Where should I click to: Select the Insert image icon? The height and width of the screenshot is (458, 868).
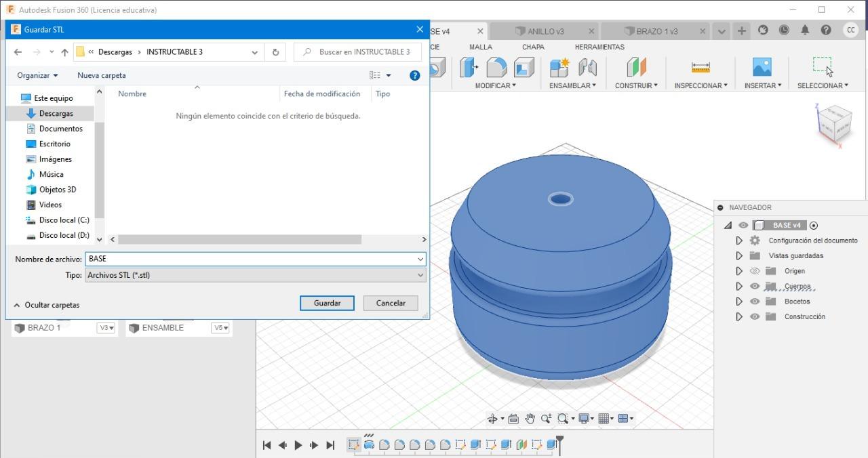tap(762, 67)
